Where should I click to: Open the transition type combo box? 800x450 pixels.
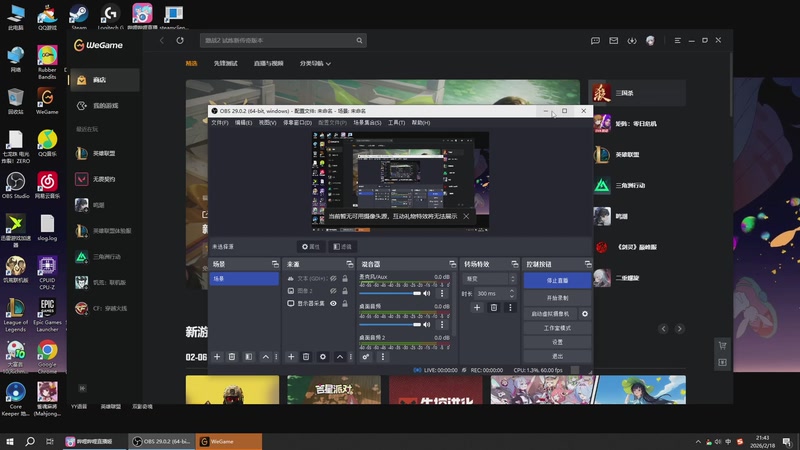click(490, 279)
